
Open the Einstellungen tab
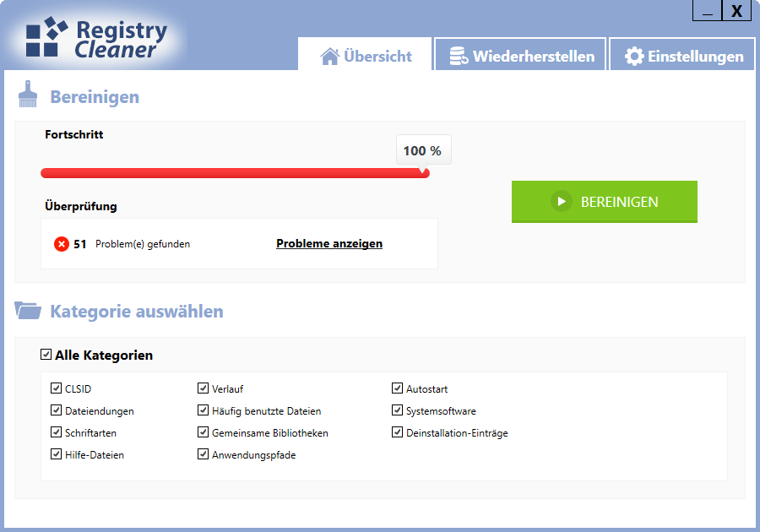coord(682,57)
